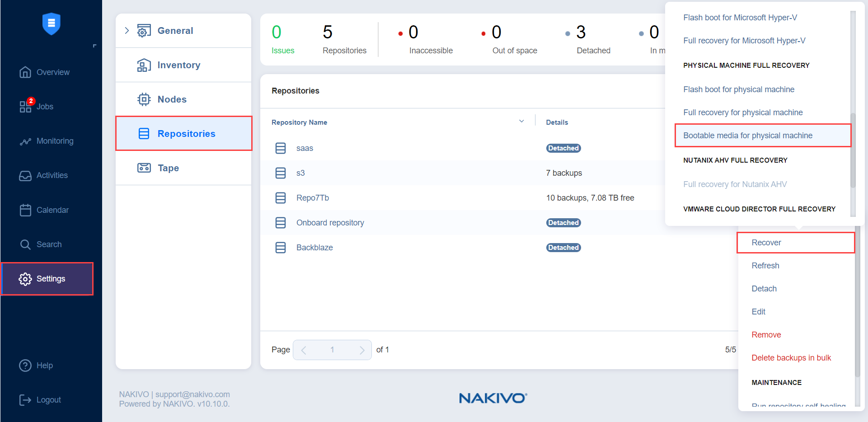Click the Logout arrow icon

[25, 400]
